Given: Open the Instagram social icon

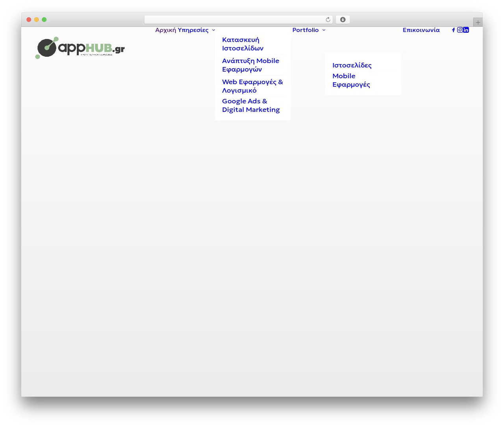Looking at the screenshot, I should pyautogui.click(x=460, y=30).
